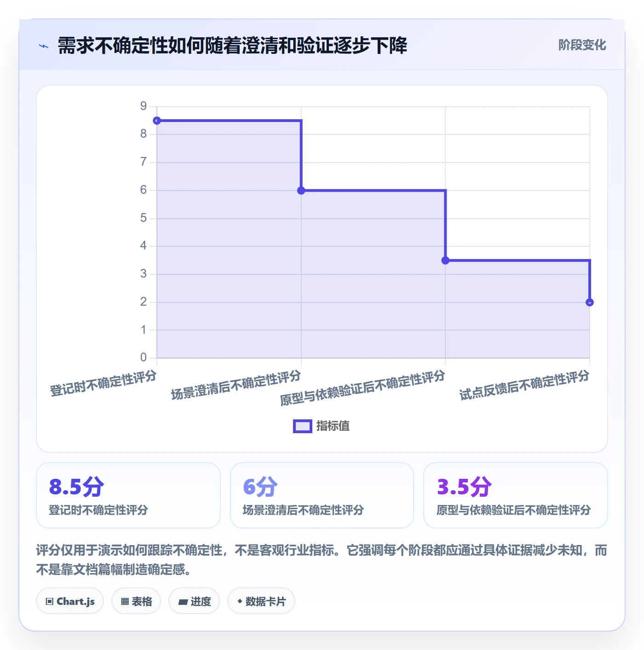The image size is (644, 650).
Task: Click axis label 场景澄清后不确定性评分
Action: [236, 385]
